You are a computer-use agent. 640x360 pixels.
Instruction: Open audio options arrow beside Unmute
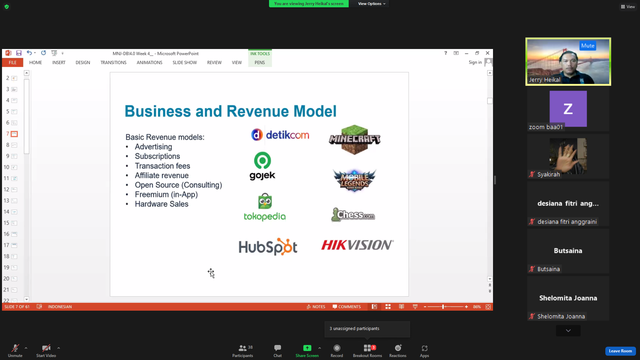(26, 348)
